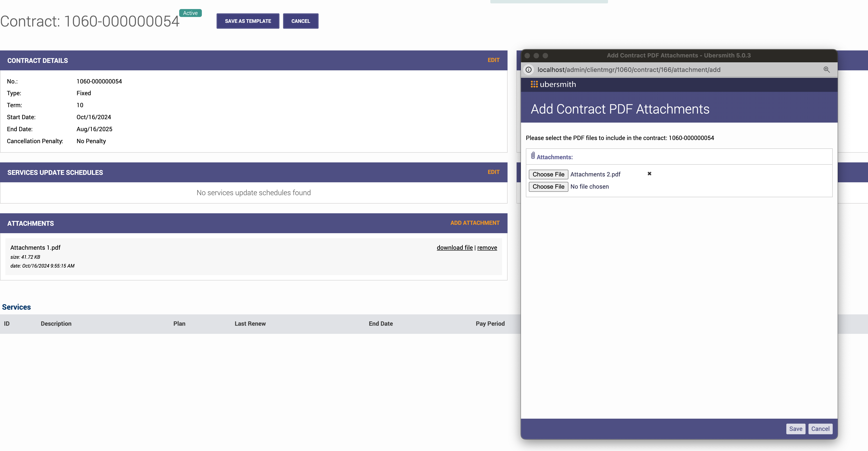The image size is (868, 451).
Task: Cancel the Add Contract PDF Attachments popup
Action: tap(820, 429)
